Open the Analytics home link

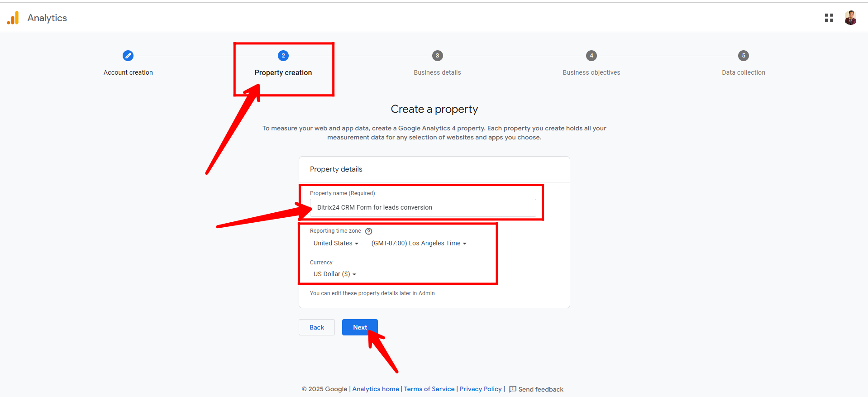click(x=376, y=389)
